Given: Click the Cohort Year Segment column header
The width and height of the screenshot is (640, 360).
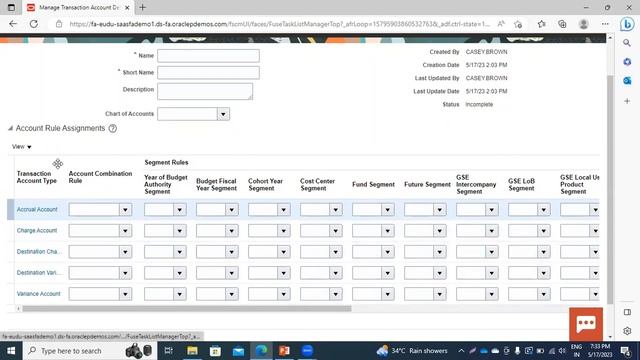Looking at the screenshot, I should click(x=265, y=184).
